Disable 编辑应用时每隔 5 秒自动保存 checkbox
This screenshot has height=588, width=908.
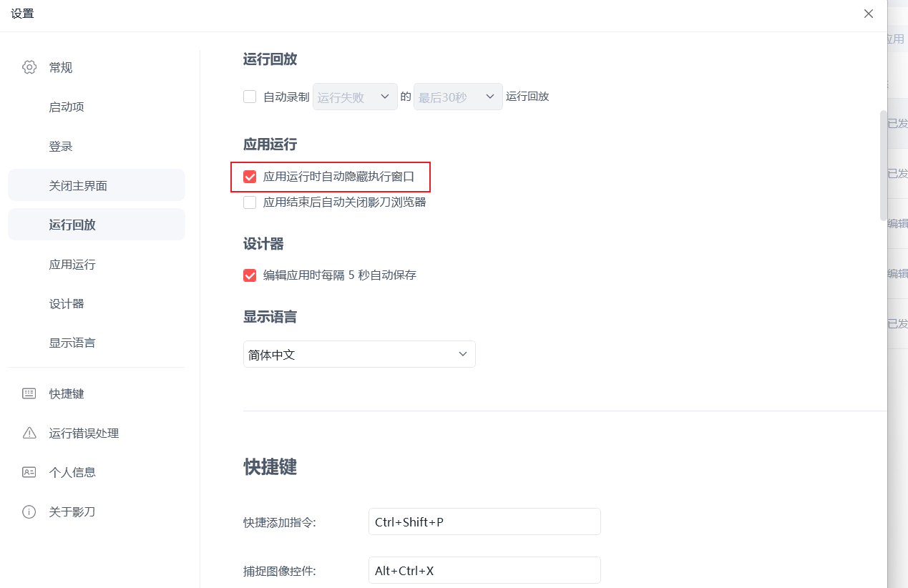click(x=250, y=275)
